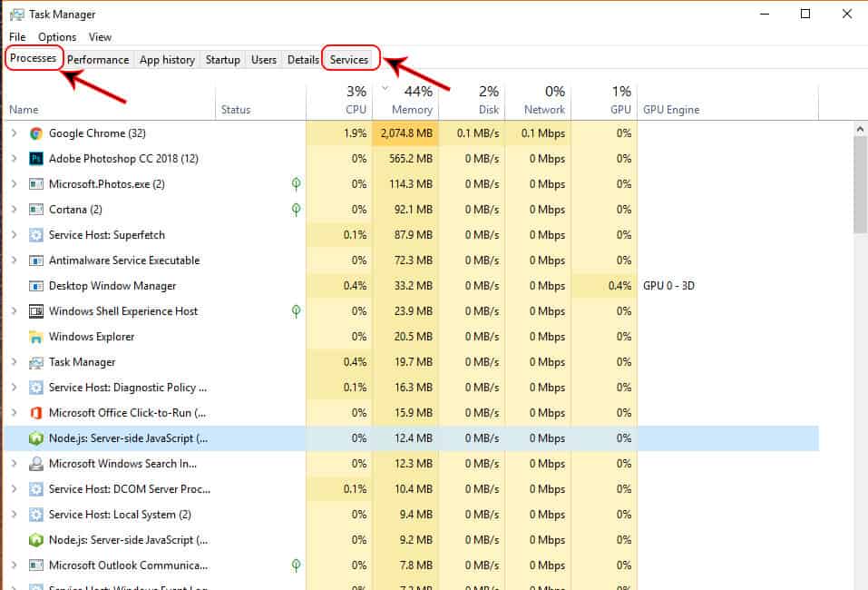Sort processes by CPU column
Image resolution: width=868 pixels, height=590 pixels.
(x=339, y=102)
